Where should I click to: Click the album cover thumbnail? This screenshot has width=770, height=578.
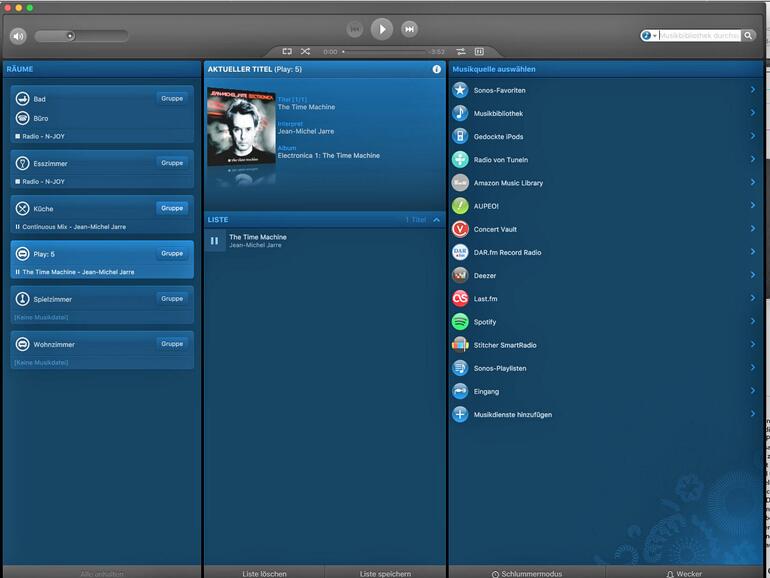tap(241, 127)
